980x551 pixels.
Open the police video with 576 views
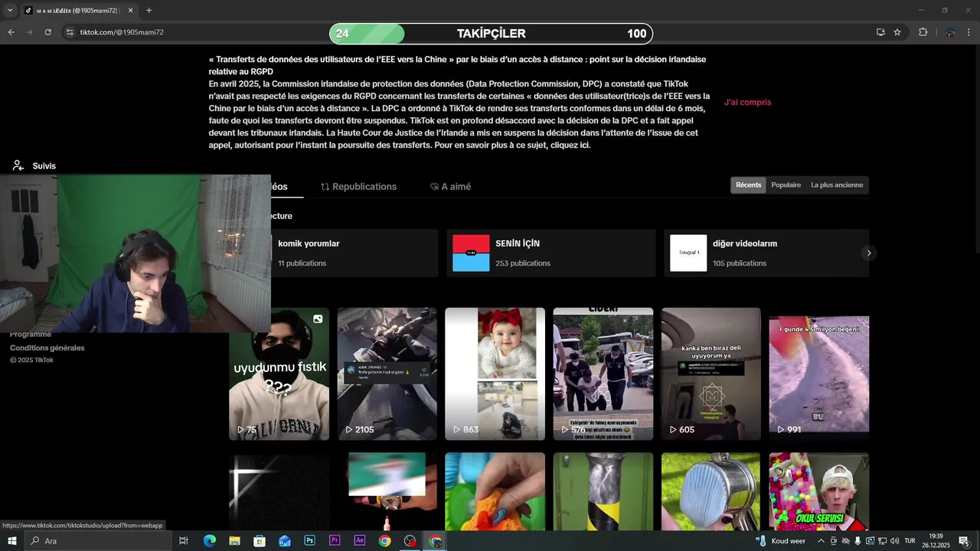click(x=603, y=373)
